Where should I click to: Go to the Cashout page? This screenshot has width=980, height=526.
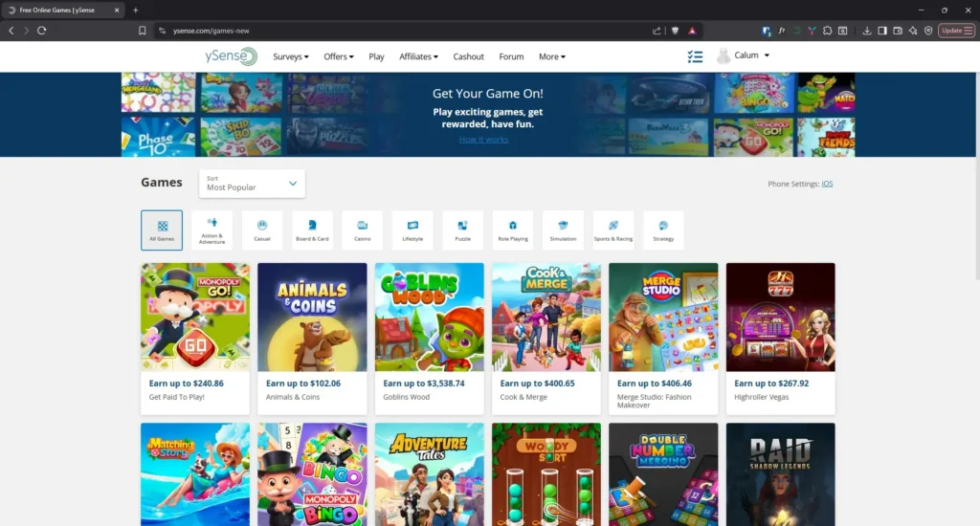[x=468, y=56]
